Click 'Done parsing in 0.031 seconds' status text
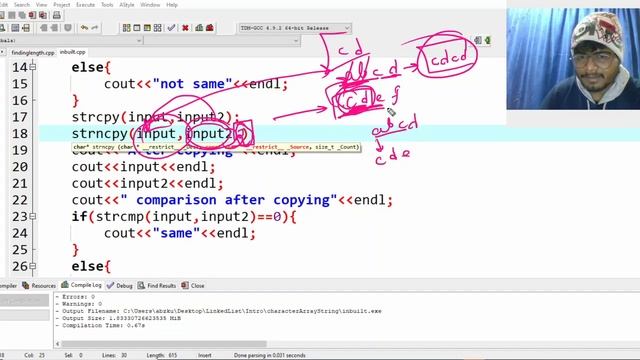 click(269, 355)
